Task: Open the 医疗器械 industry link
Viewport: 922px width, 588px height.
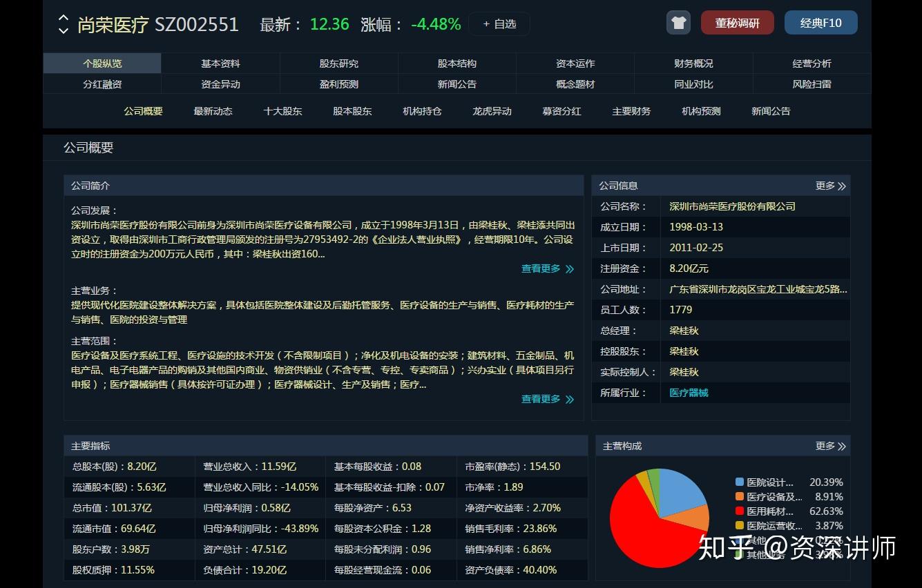Action: pyautogui.click(x=689, y=393)
